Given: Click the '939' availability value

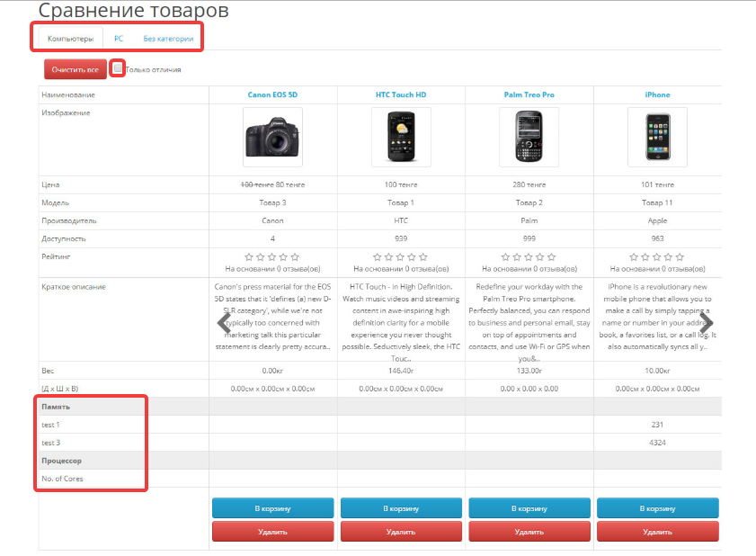Looking at the screenshot, I should click(x=401, y=238).
